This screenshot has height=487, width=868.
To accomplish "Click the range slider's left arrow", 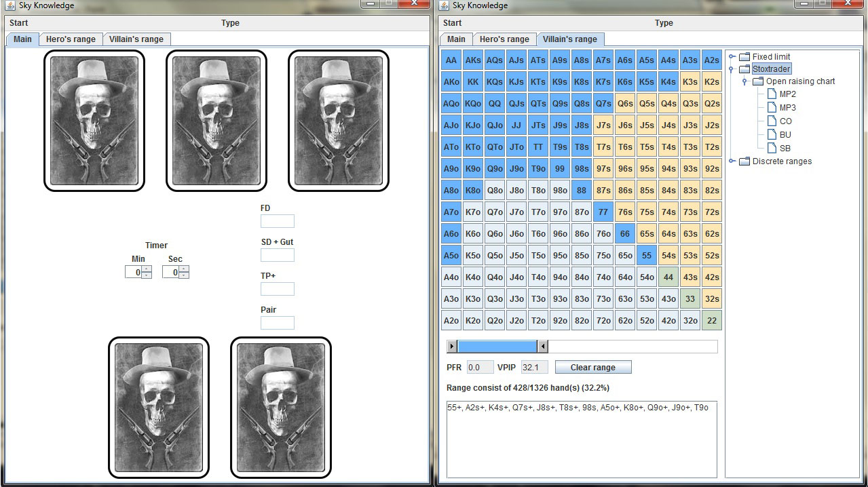I will [452, 347].
